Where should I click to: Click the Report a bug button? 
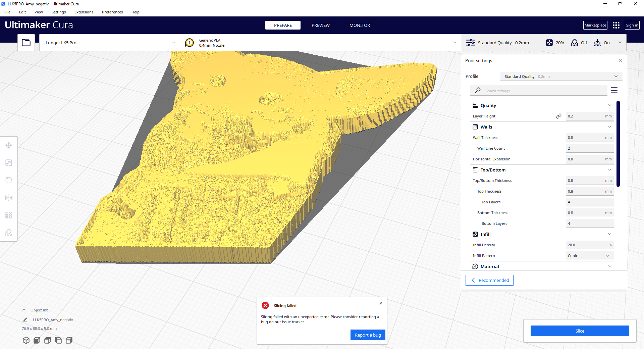click(368, 335)
